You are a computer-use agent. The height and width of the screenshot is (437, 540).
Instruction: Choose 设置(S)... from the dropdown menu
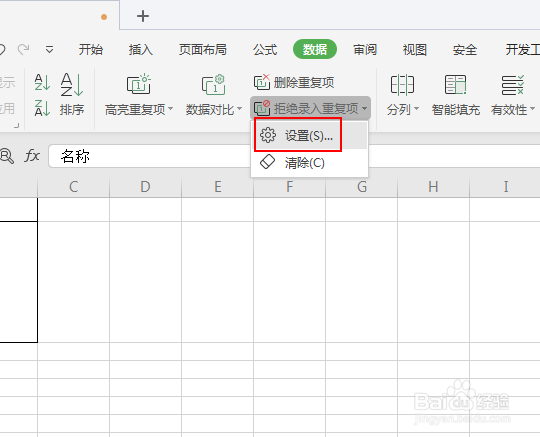click(x=309, y=135)
